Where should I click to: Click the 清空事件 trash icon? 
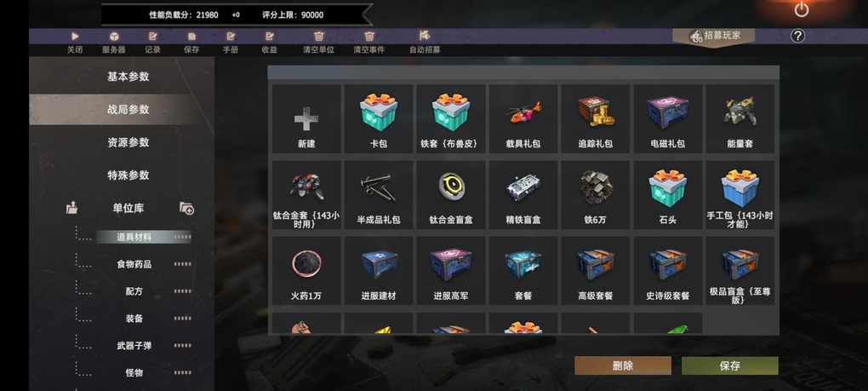(369, 37)
